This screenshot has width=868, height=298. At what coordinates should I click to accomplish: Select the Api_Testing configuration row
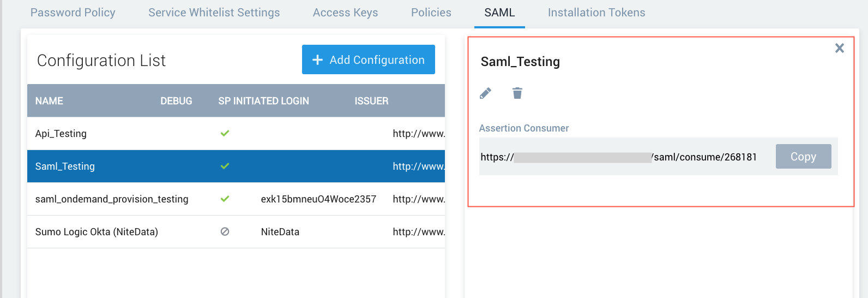61,134
